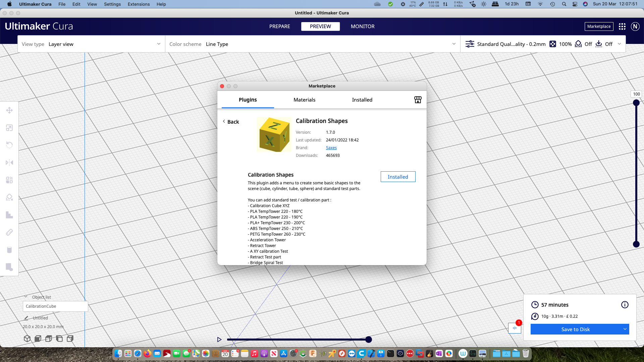The height and width of the screenshot is (362, 644).
Task: Select the Move tool
Action: click(9, 110)
